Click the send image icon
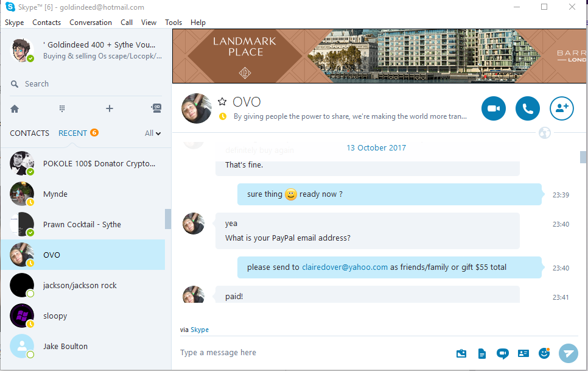This screenshot has height=371, width=588. pos(461,353)
